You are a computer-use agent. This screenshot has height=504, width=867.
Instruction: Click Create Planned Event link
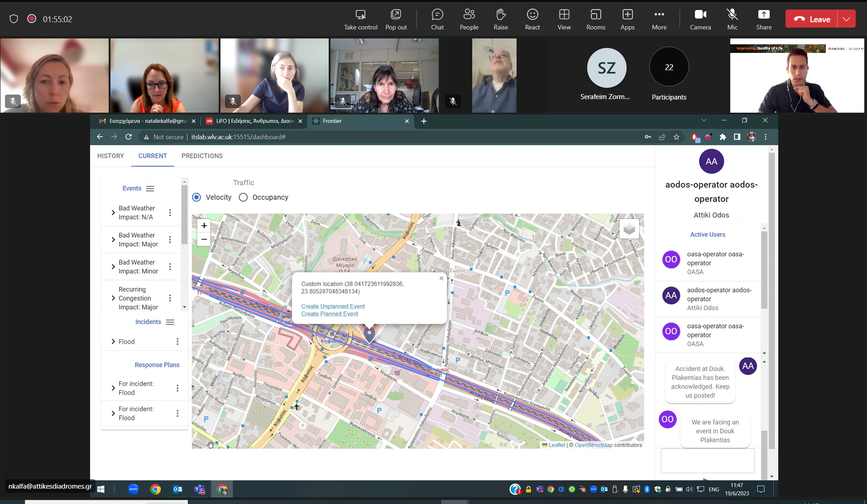coord(330,314)
